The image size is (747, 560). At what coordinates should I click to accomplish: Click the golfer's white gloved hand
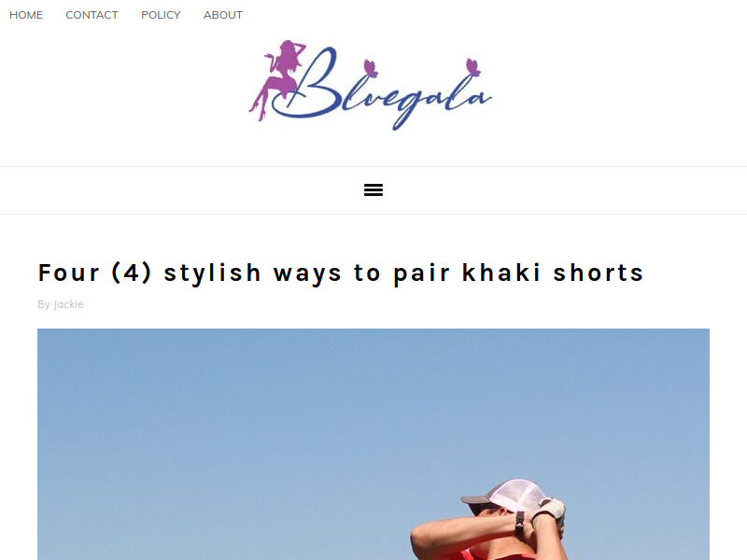tap(549, 511)
